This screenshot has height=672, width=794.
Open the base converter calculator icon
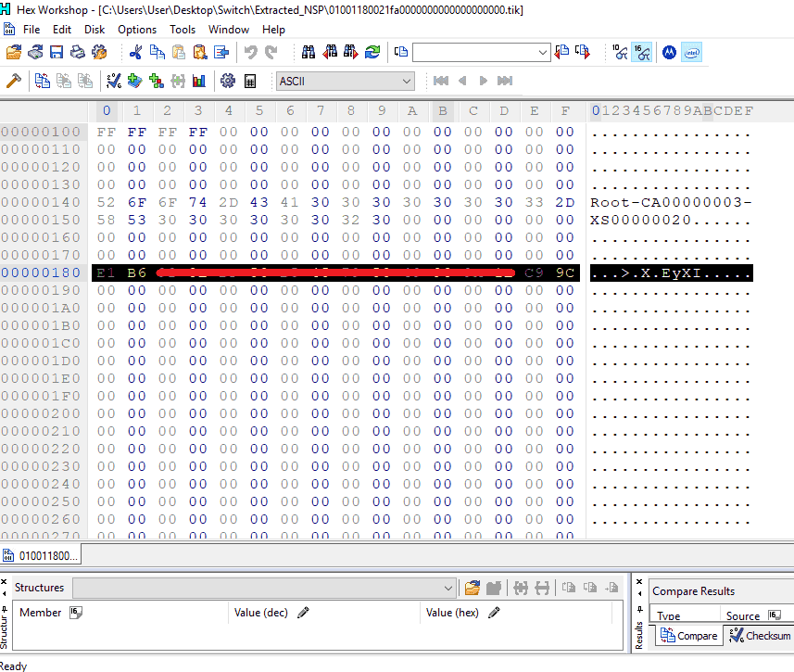click(250, 81)
